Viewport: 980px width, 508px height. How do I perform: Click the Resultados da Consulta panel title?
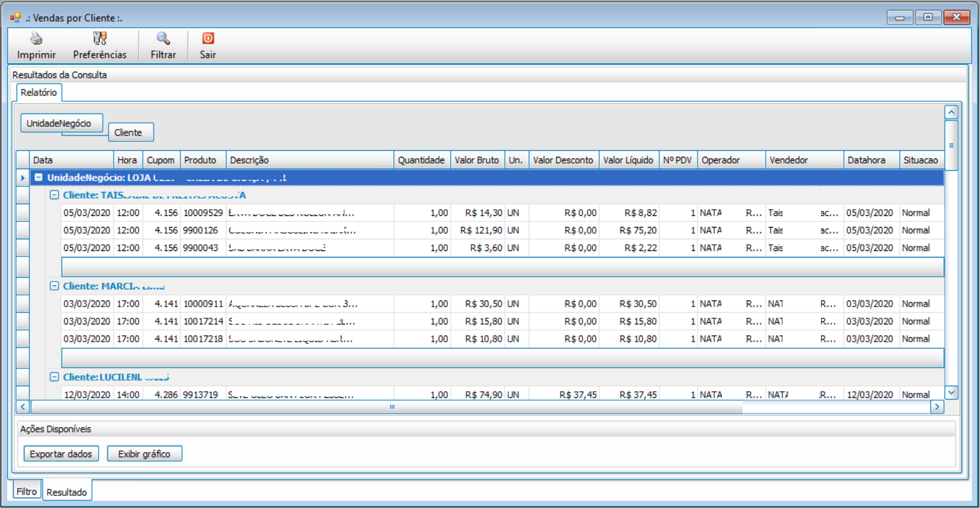60,75
